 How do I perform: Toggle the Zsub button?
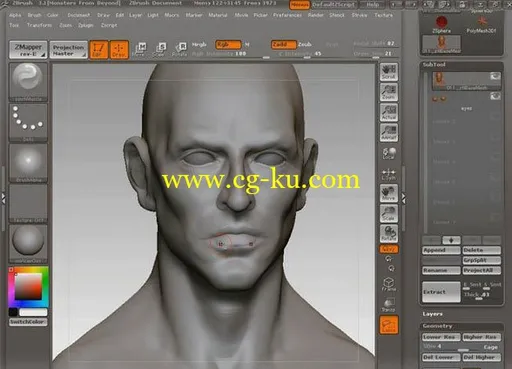[304, 44]
